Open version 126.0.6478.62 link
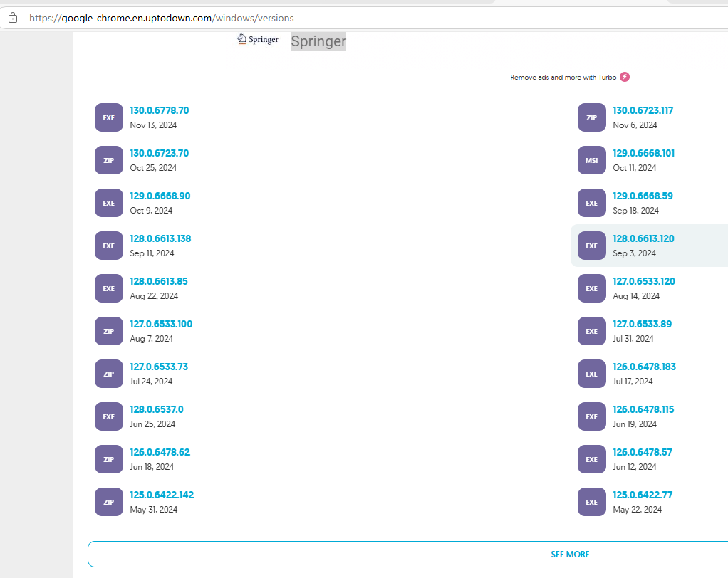The height and width of the screenshot is (578, 728). pos(160,452)
